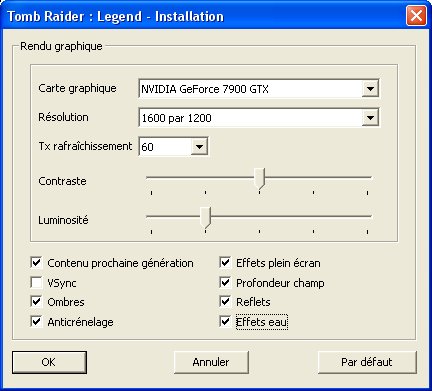Open the Carte graphique dropdown arrow
432x391 pixels.
(x=370, y=89)
